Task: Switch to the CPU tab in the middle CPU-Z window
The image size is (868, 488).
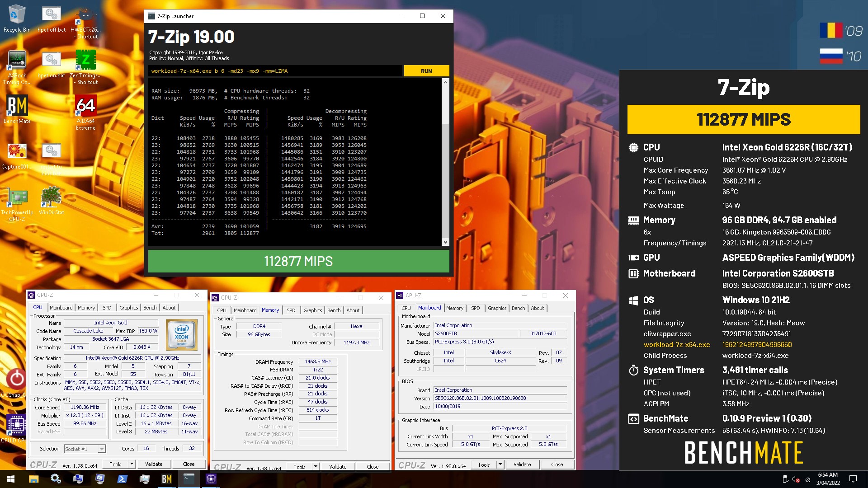Action: (222, 310)
